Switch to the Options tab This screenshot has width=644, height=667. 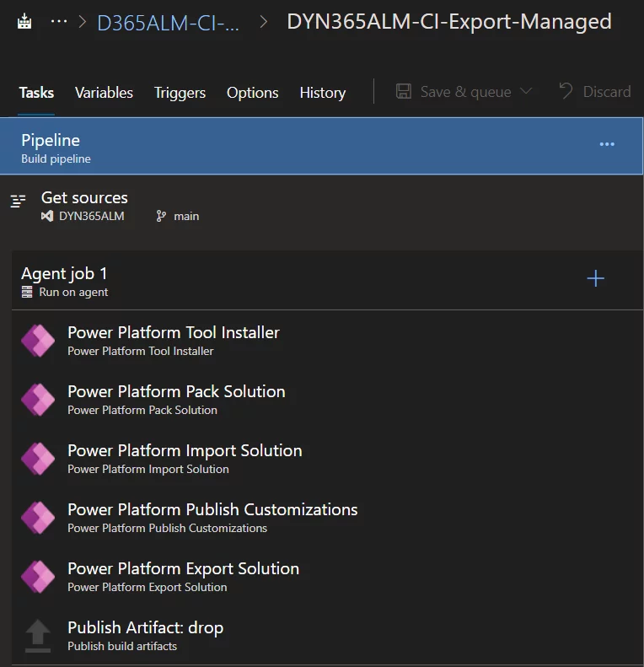[252, 93]
